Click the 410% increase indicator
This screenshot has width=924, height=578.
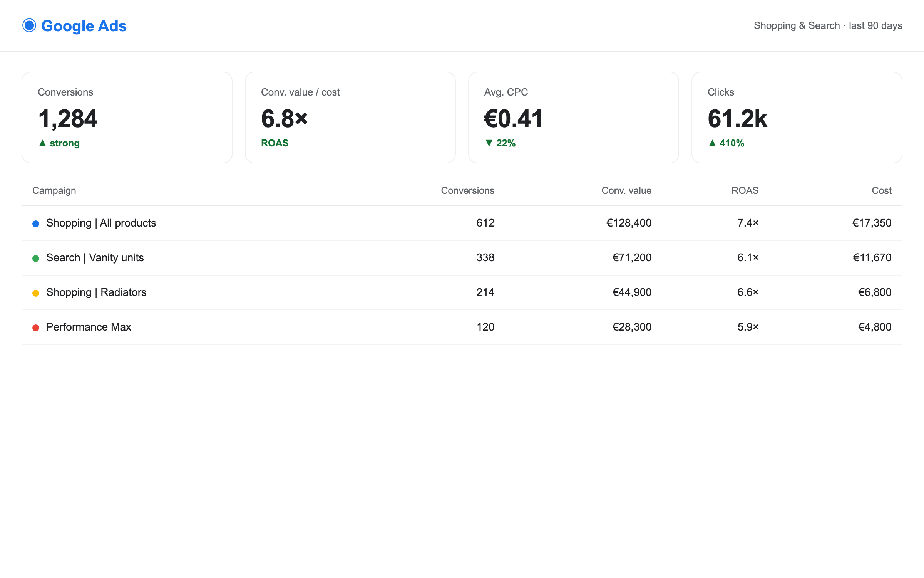726,143
